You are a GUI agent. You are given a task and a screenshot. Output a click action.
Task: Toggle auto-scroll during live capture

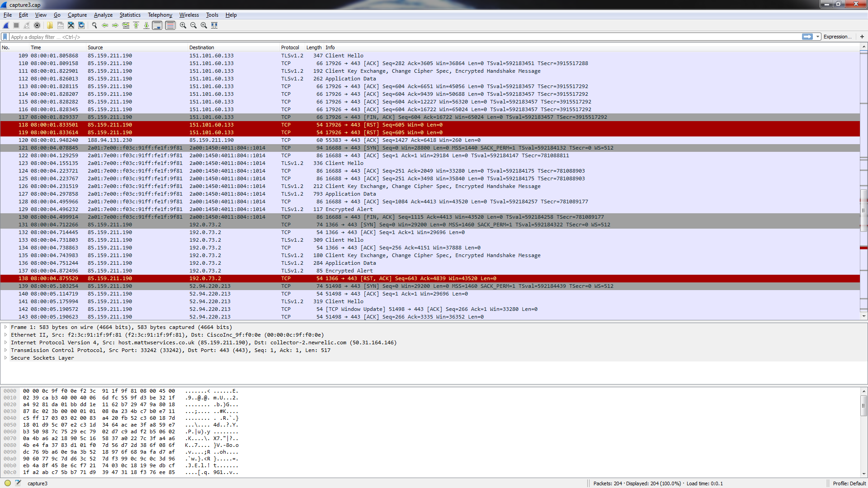click(x=157, y=25)
